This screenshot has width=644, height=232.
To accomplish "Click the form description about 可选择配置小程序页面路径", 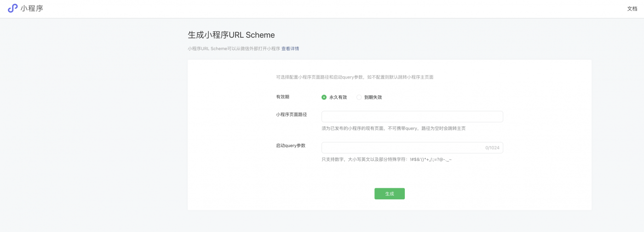I will pyautogui.click(x=354, y=77).
